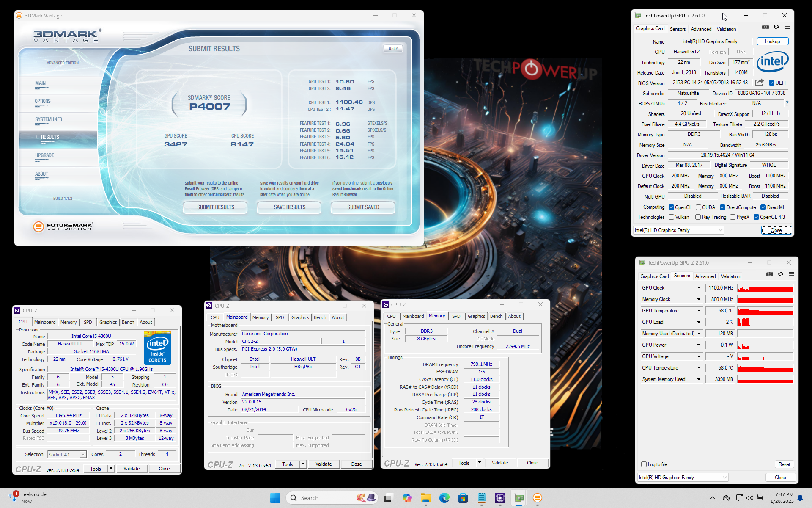812x508 pixels.
Task: Toggle the DirectML checkbox
Action: (763, 207)
